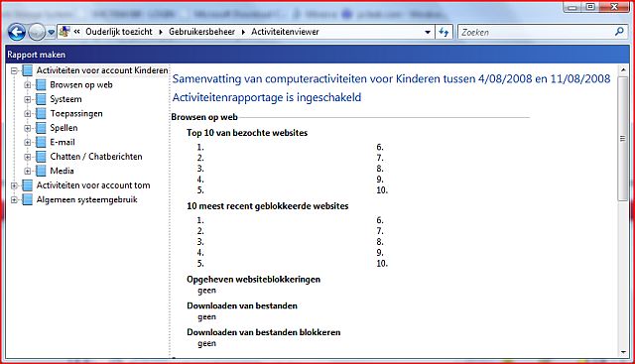This screenshot has height=364, width=635.
Task: Go to Gebruikersbeheer in the breadcrumb
Action: [x=201, y=32]
